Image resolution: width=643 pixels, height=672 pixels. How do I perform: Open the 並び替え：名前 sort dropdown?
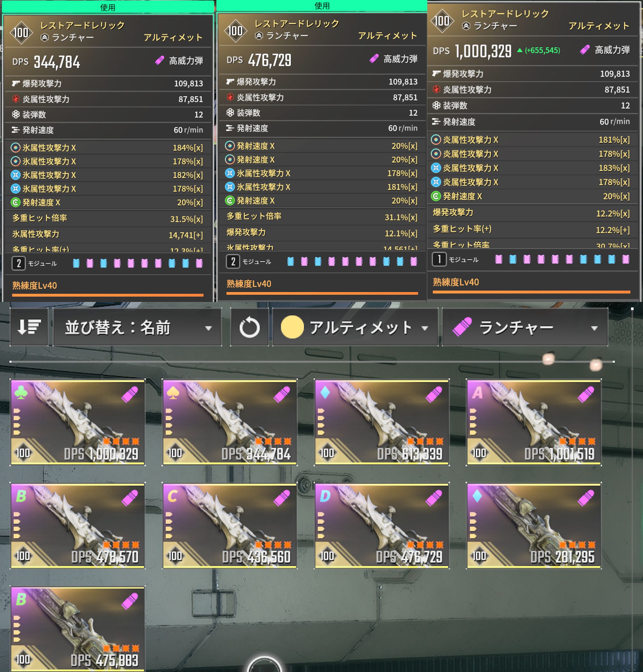coord(138,327)
